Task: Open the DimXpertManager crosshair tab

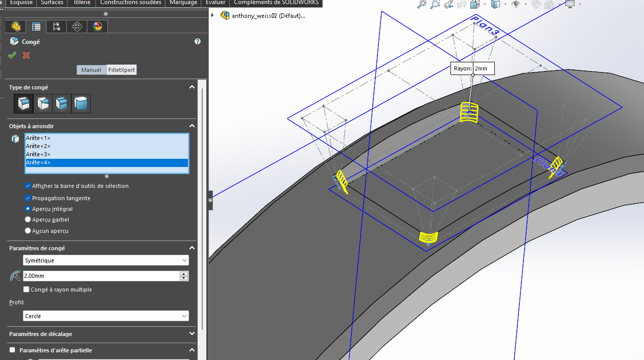Action: pyautogui.click(x=77, y=27)
